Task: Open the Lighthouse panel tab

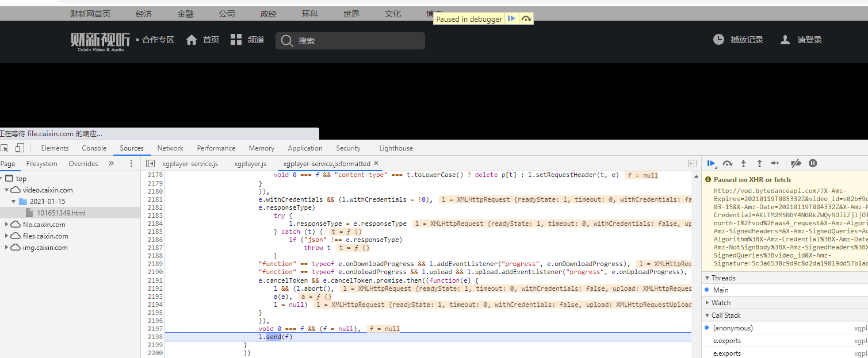Action: tap(396, 148)
